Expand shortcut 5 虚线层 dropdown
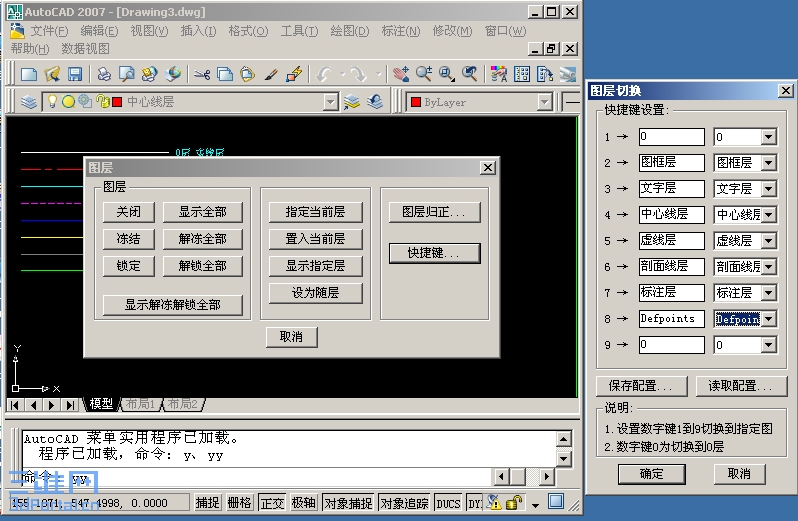798x521 pixels. 768,241
